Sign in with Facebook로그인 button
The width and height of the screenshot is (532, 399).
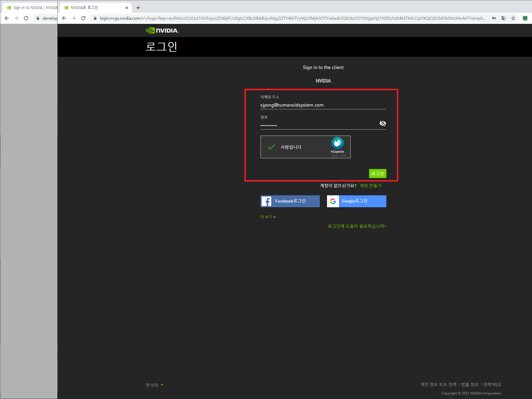(x=290, y=201)
